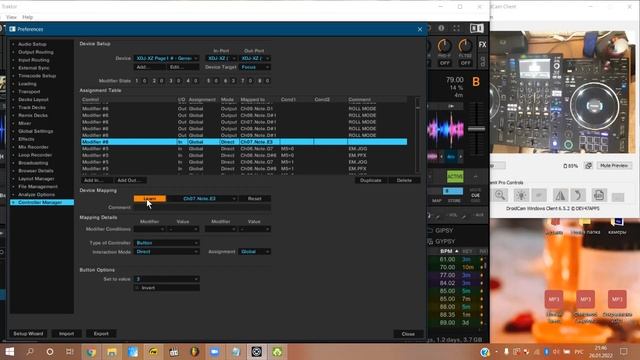
Task: Click the rotate arrow icon in DroidCam
Action: 579,195
